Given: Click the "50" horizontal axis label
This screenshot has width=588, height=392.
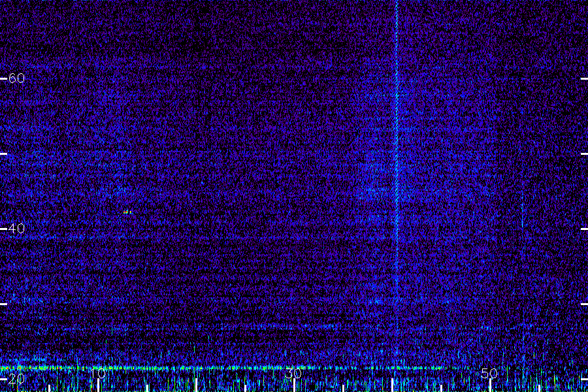Looking at the screenshot, I should (489, 373).
